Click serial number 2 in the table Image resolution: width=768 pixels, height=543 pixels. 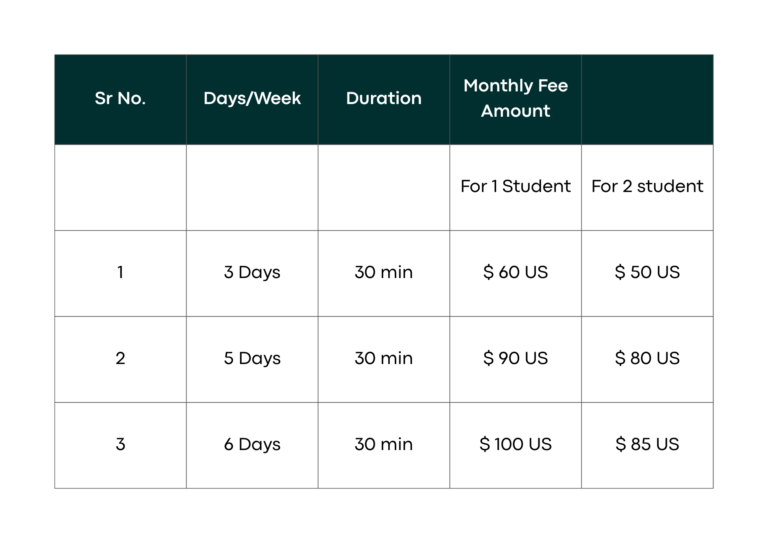[x=120, y=358]
